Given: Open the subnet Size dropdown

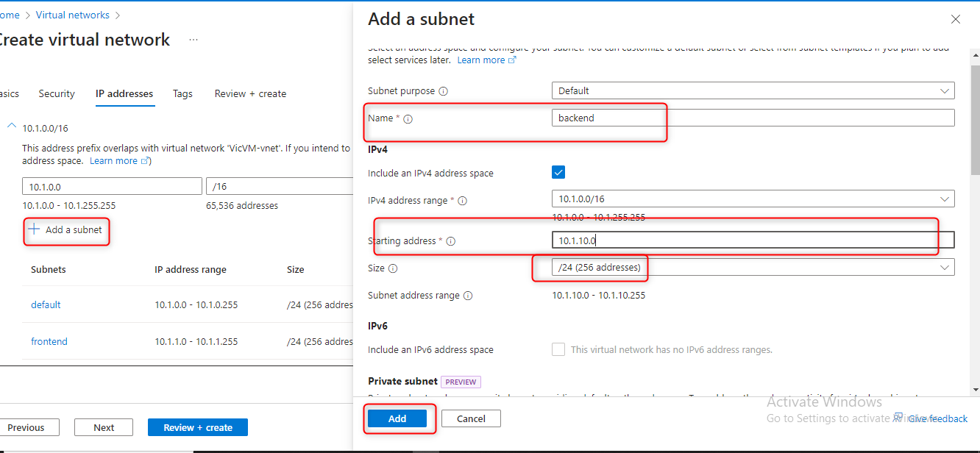Looking at the screenshot, I should point(753,268).
